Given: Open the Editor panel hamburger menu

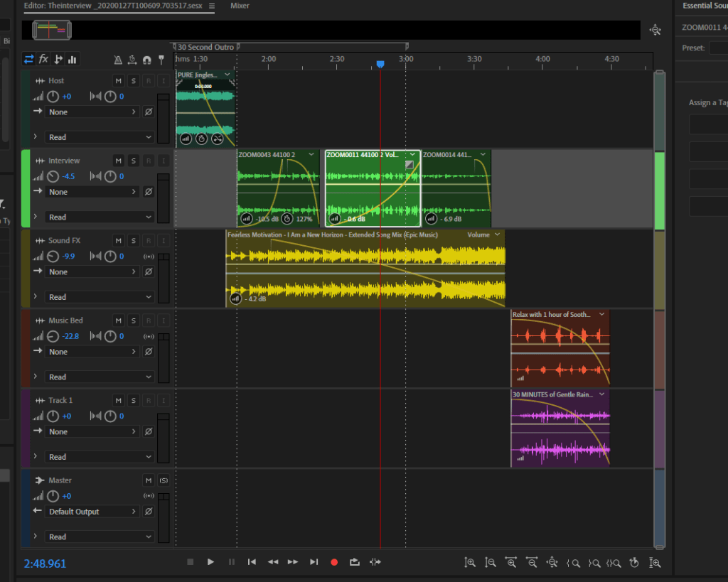Looking at the screenshot, I should pos(211,6).
